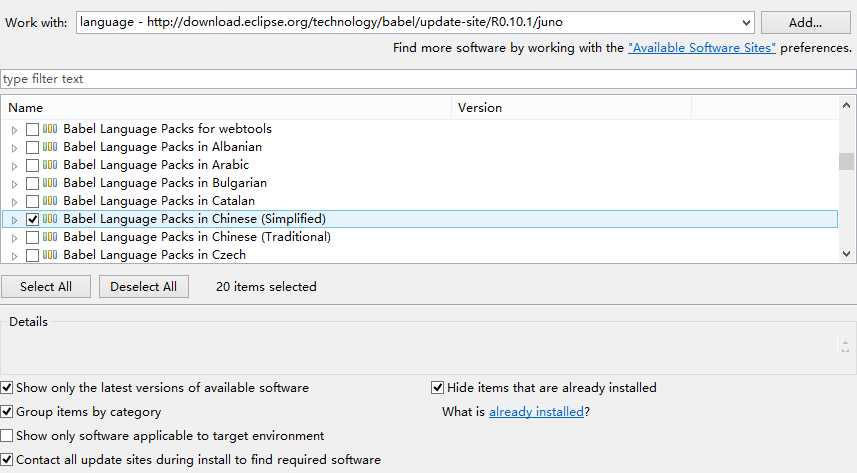Image resolution: width=857 pixels, height=473 pixels.
Task: Expand the Czech language packs node
Action: [15, 256]
